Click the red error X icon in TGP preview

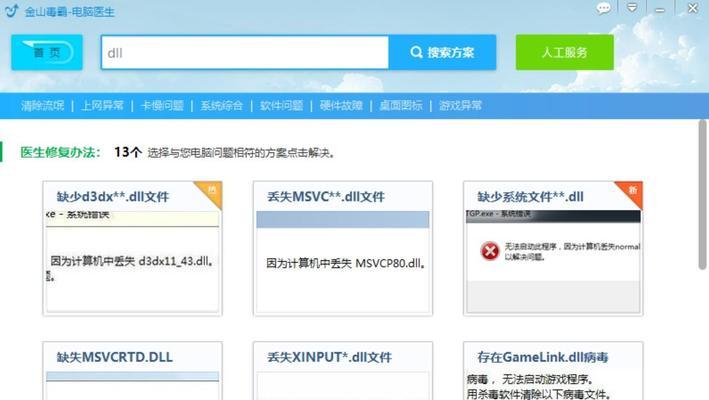(490, 251)
